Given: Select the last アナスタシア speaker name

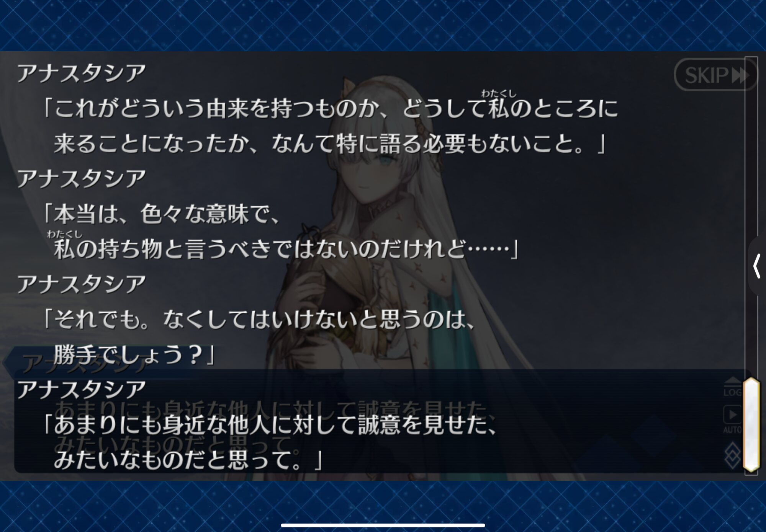Looking at the screenshot, I should pyautogui.click(x=81, y=390).
